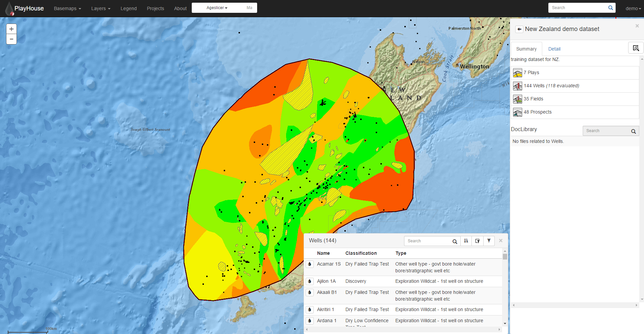Click the oil drop icon for Acamar 1S

(310, 264)
